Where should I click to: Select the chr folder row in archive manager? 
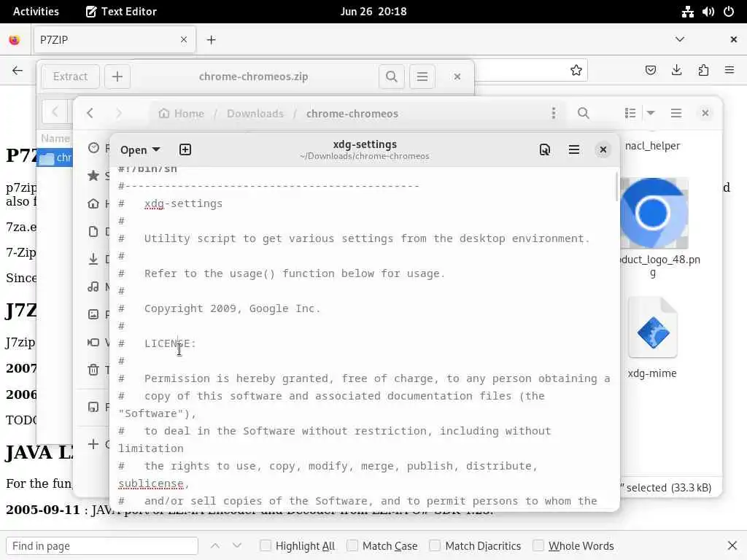tap(55, 157)
